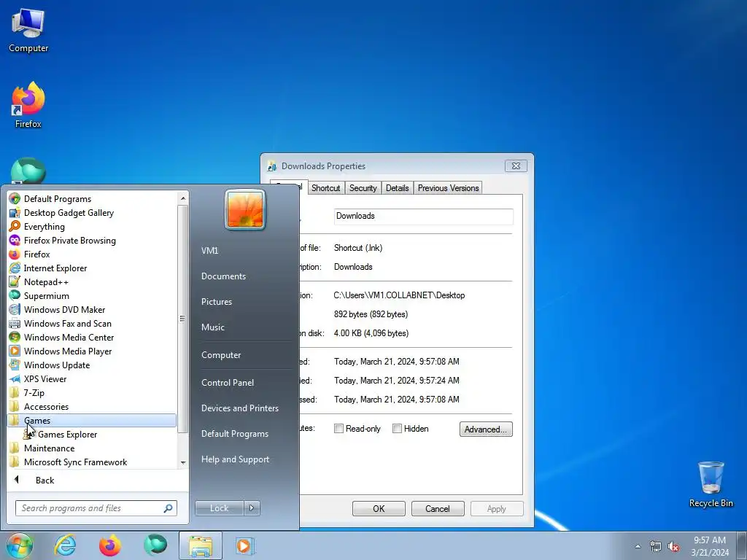747x560 pixels.
Task: Open Default Programs in the right pane
Action: tap(235, 434)
